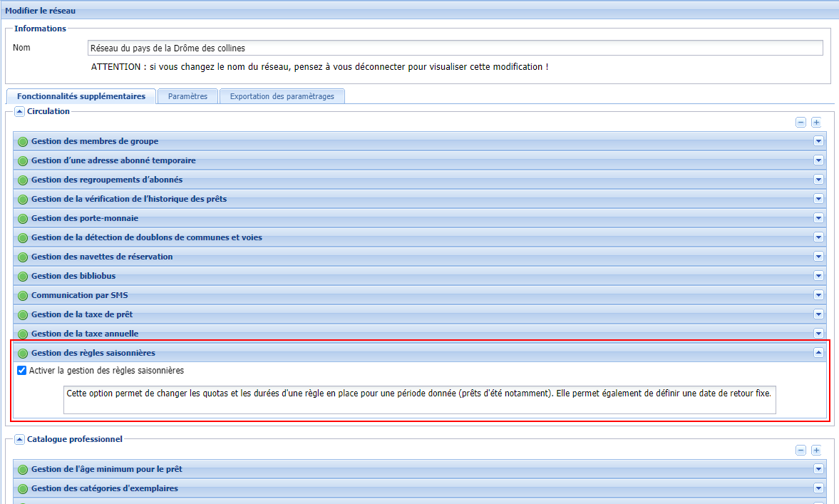
Task: Click the plus expand-all icon in Catalogue professionnel
Action: (816, 451)
